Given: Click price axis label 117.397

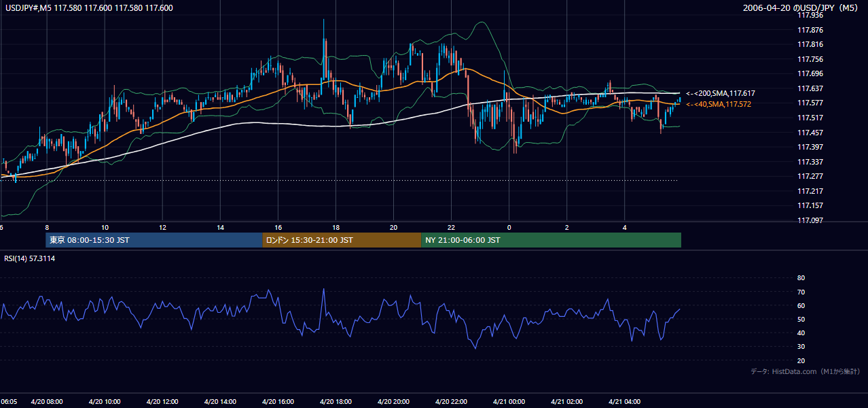Looking at the screenshot, I should click(810, 147).
